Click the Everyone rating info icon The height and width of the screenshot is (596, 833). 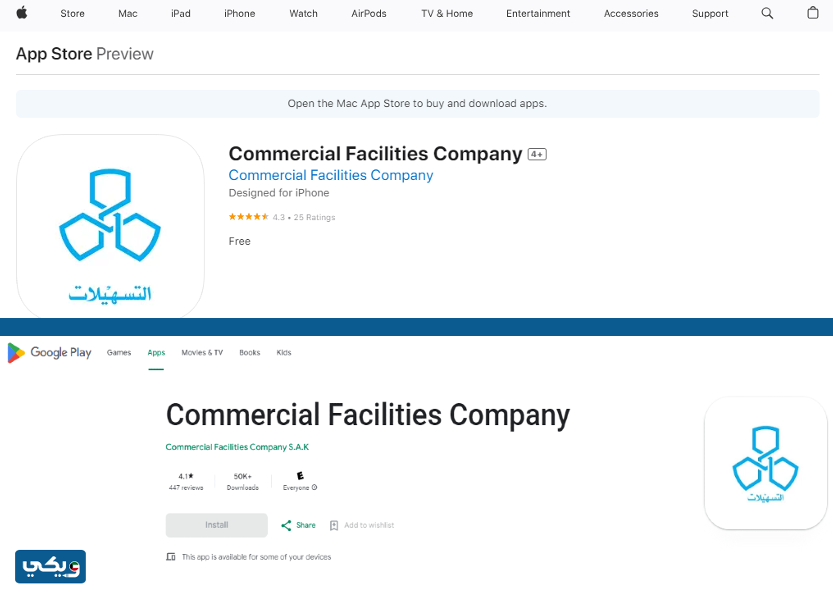coord(314,488)
